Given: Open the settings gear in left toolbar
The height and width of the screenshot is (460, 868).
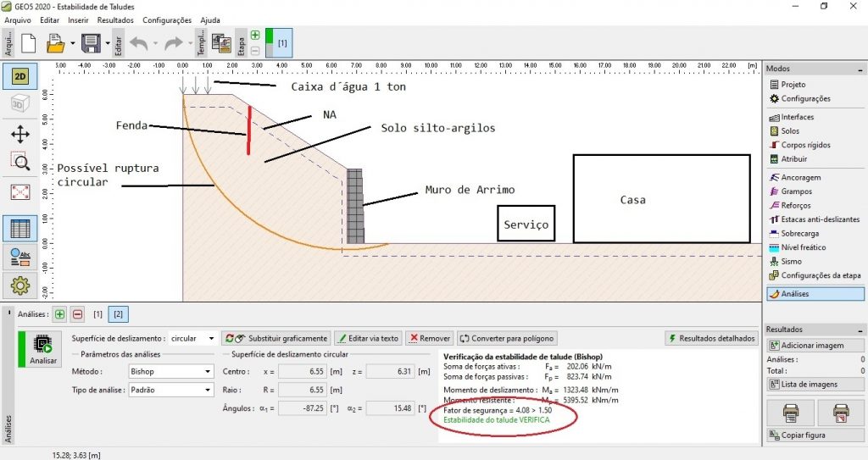Looking at the screenshot, I should [x=20, y=285].
